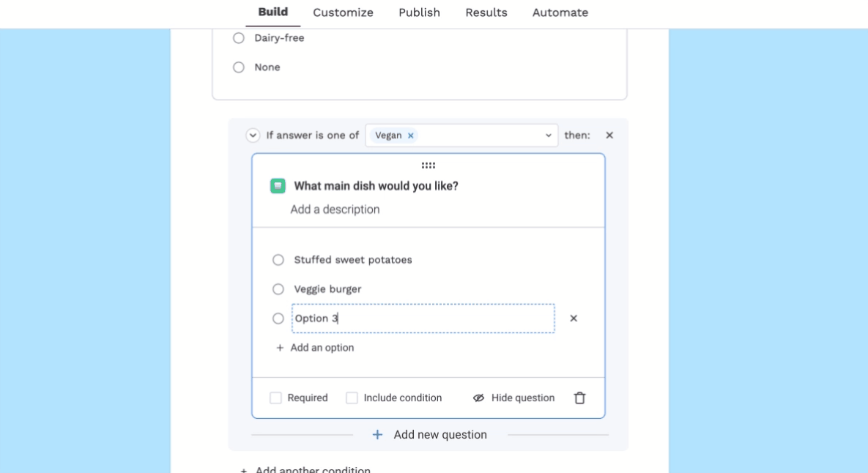Click the Add a description field
868x473 pixels.
coord(335,209)
